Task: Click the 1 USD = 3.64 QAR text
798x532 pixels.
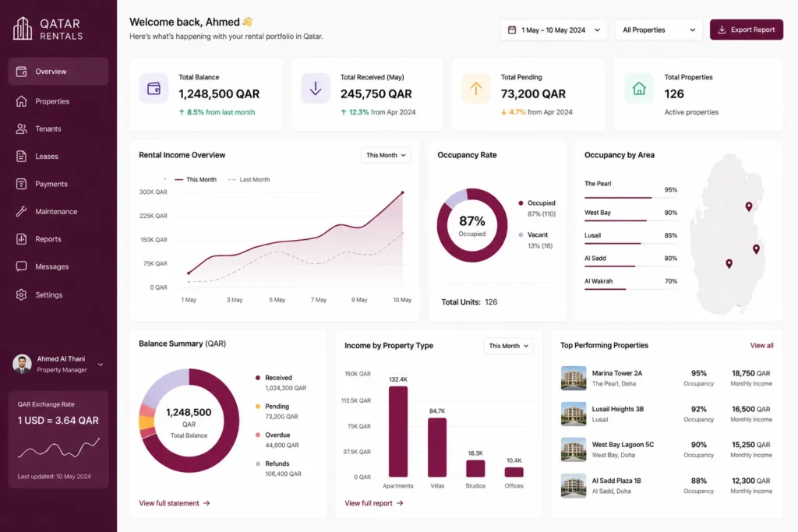Action: (58, 421)
